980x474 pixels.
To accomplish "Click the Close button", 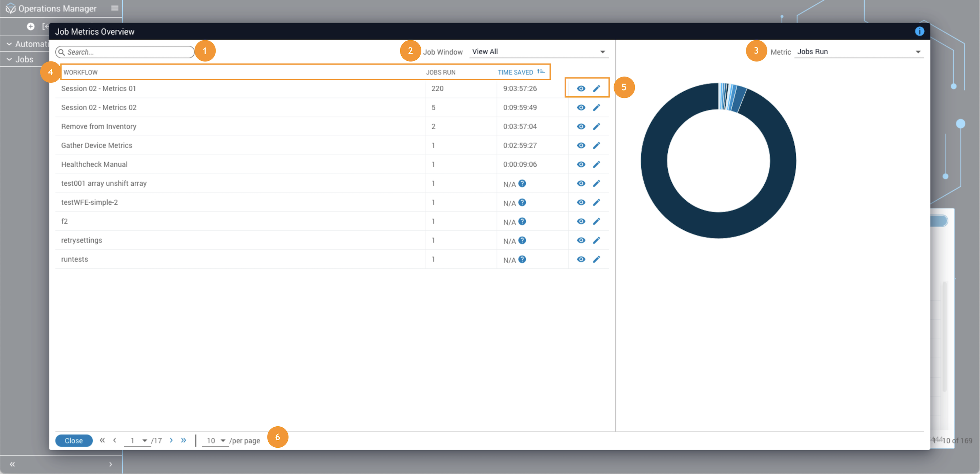I will [74, 441].
